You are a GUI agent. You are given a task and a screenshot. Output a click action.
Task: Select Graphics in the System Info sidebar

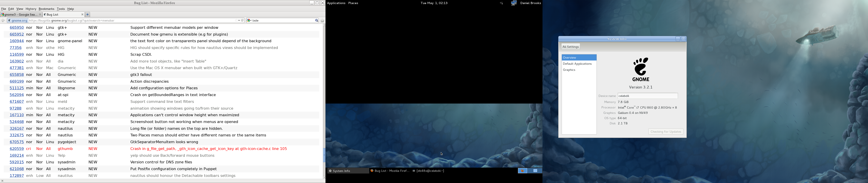579,70
